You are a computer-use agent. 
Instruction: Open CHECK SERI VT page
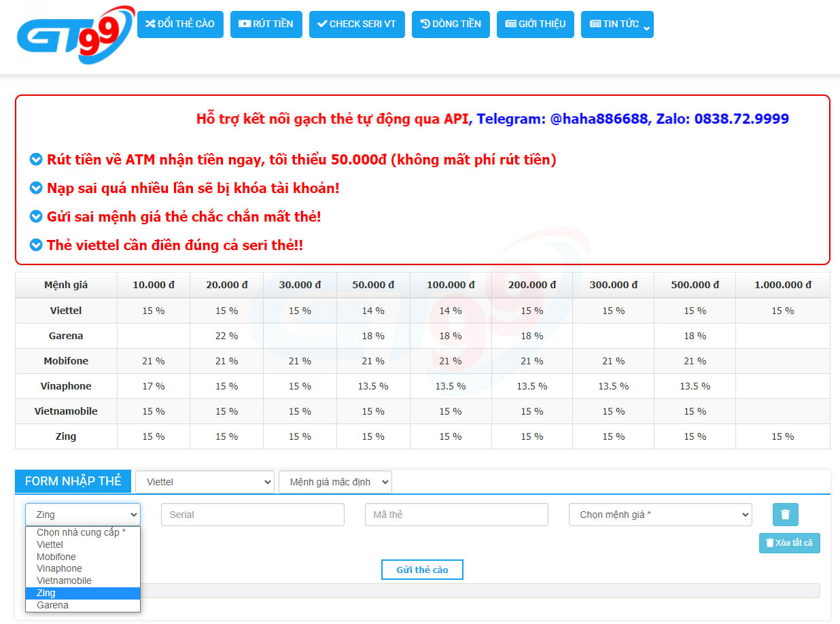[357, 24]
